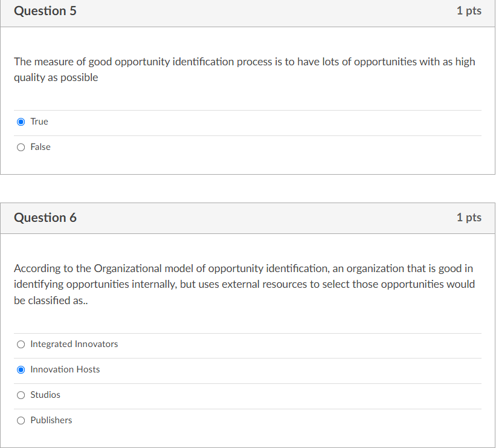Choose Publishers in Question 6
Image resolution: width=496 pixels, height=448 pixels.
click(21, 420)
